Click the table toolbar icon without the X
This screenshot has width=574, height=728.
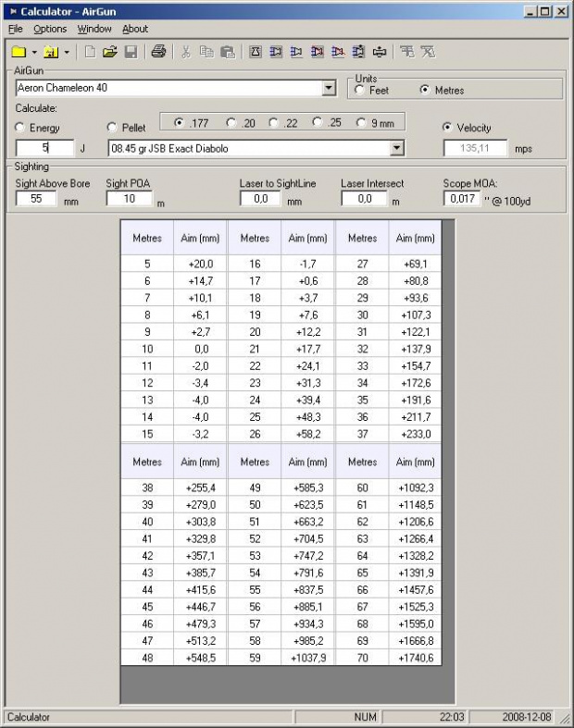(x=407, y=52)
